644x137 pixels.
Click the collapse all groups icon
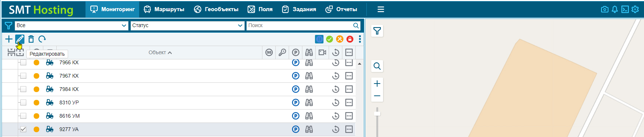pyautogui.click(x=11, y=52)
